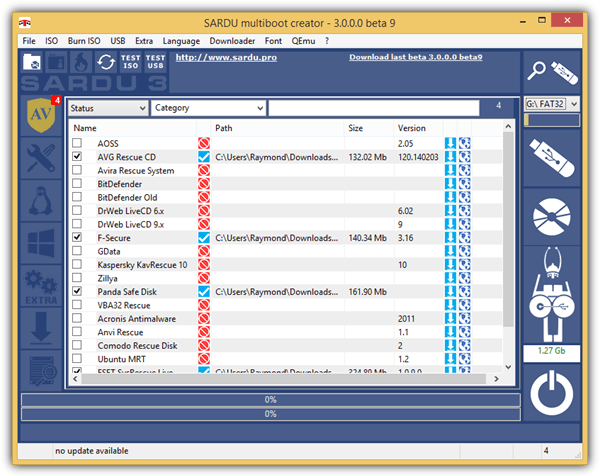This screenshot has height=476, width=600.
Task: Sort list by Version column header
Action: [419, 128]
